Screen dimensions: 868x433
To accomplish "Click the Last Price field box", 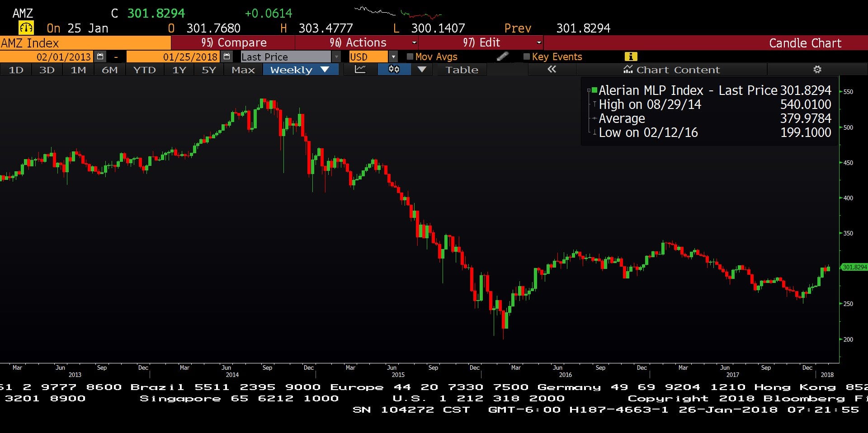I will (x=286, y=57).
